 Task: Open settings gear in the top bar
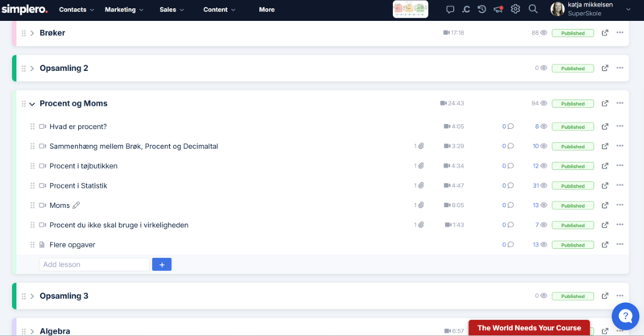point(515,10)
